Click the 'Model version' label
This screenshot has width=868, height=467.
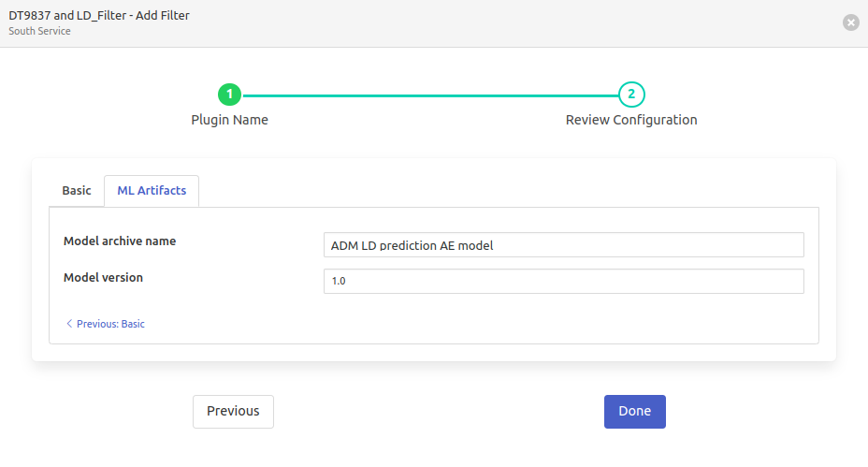103,278
